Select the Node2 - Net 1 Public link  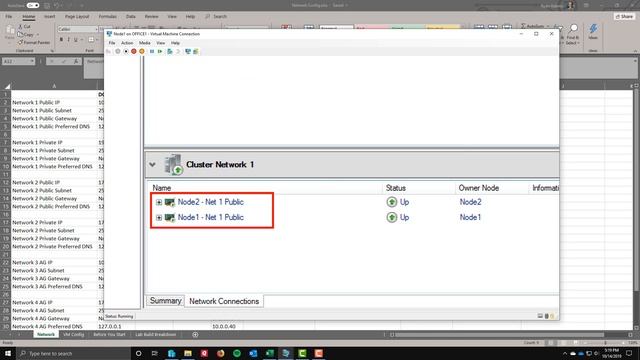[210, 202]
